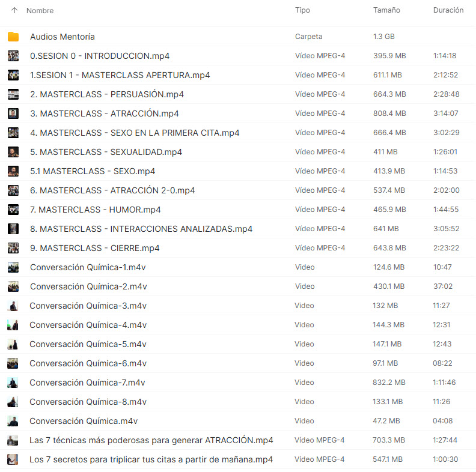
Task: Click thumbnail of Los 7 secretos para triplicar file
Action: (13, 459)
